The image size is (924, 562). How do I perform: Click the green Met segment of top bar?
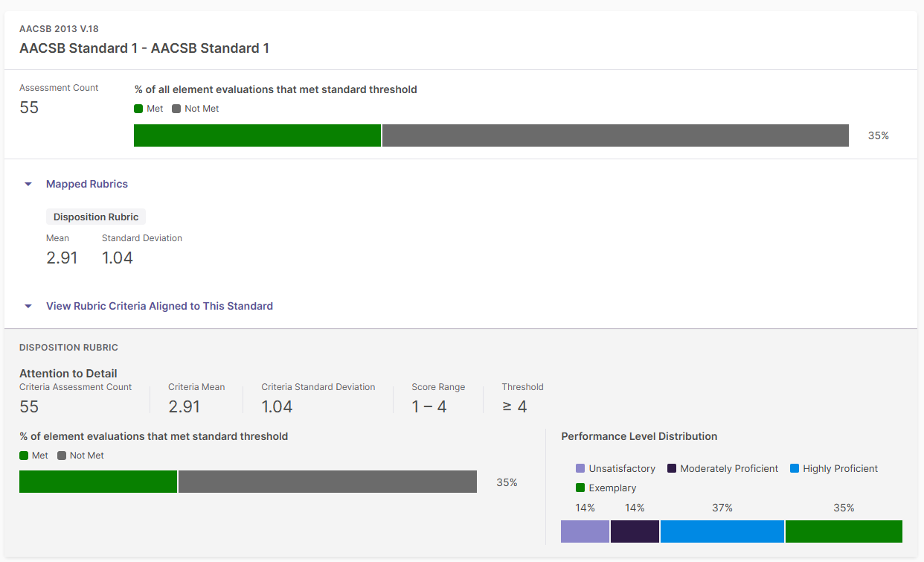[257, 135]
